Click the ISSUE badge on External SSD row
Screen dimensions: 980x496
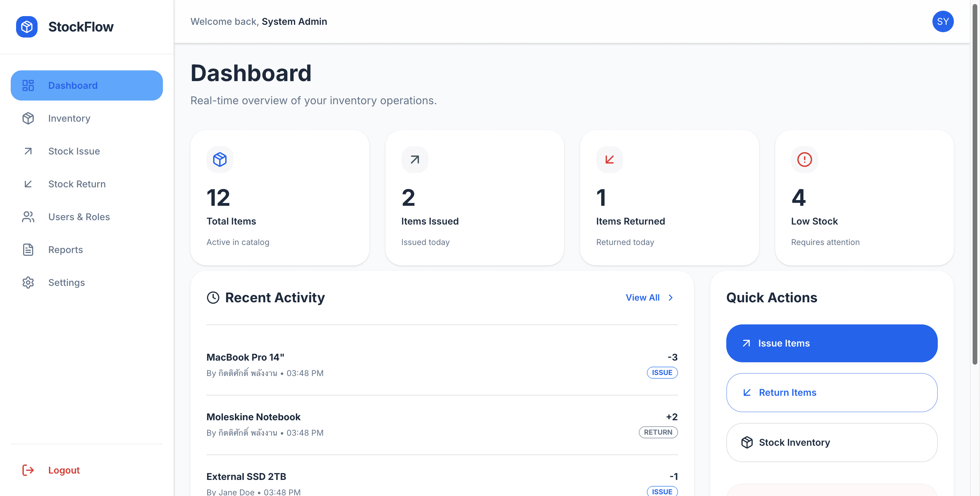click(x=662, y=491)
